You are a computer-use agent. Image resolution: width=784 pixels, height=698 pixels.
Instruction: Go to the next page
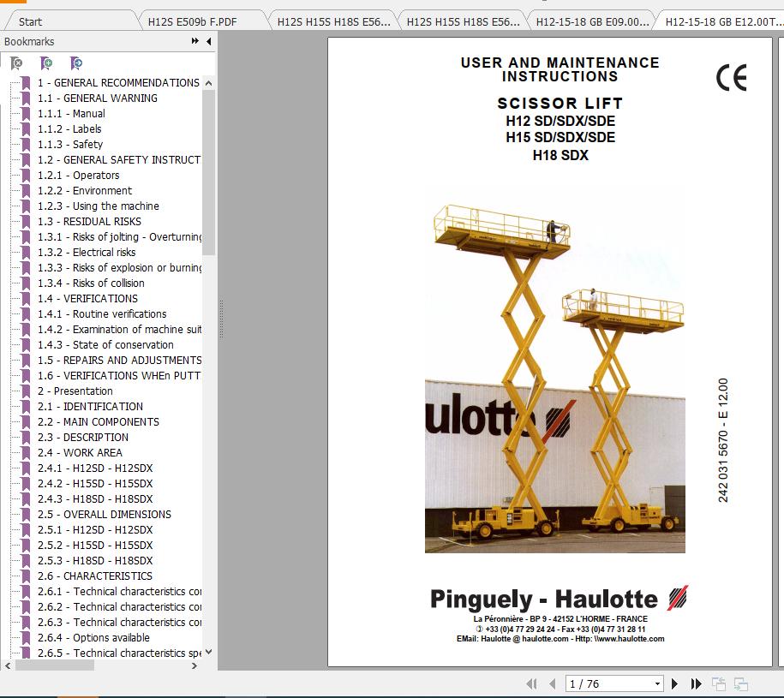coord(674,683)
